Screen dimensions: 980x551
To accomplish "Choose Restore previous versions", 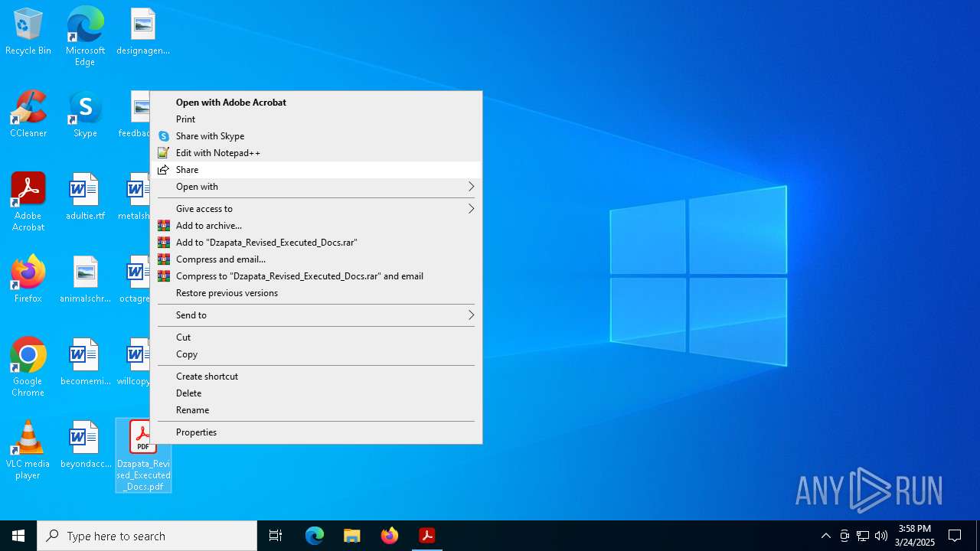I will tap(316, 293).
